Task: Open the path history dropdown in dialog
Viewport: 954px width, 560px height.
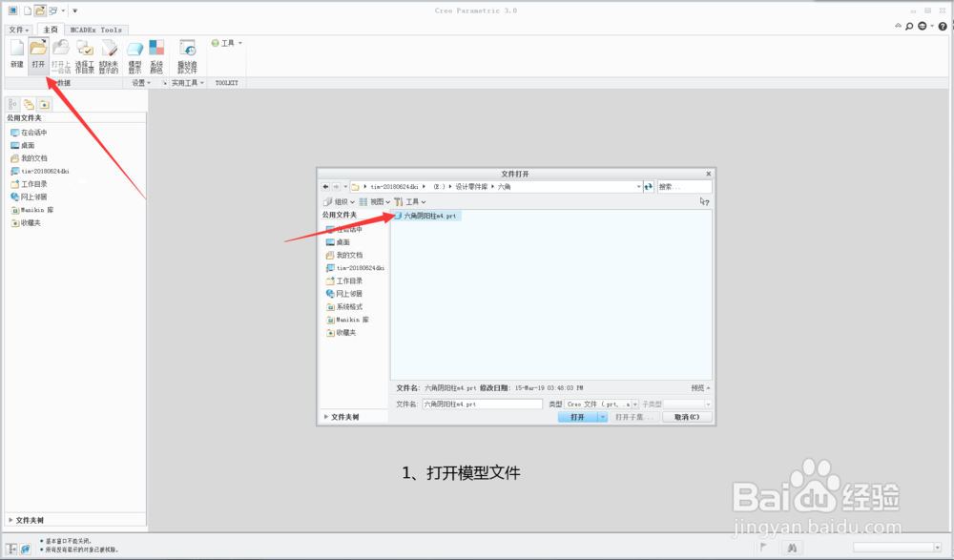Action: point(638,187)
